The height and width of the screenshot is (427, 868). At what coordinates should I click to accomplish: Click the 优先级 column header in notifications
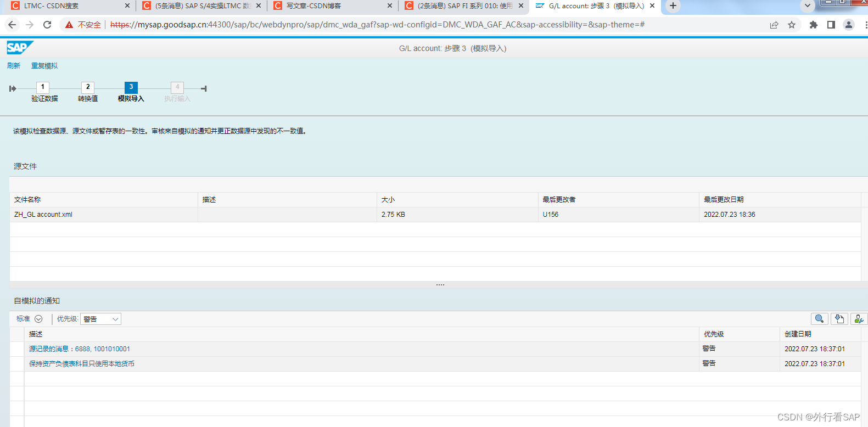pyautogui.click(x=740, y=334)
